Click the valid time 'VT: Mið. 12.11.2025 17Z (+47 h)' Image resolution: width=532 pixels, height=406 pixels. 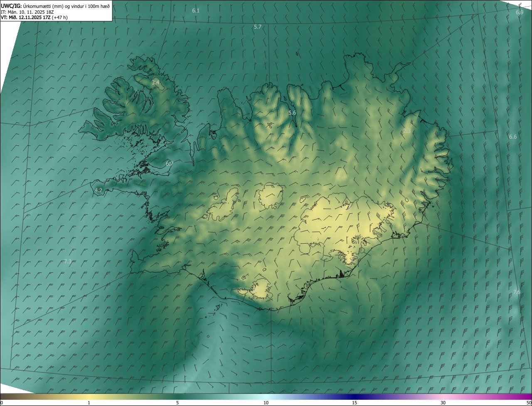34,17
